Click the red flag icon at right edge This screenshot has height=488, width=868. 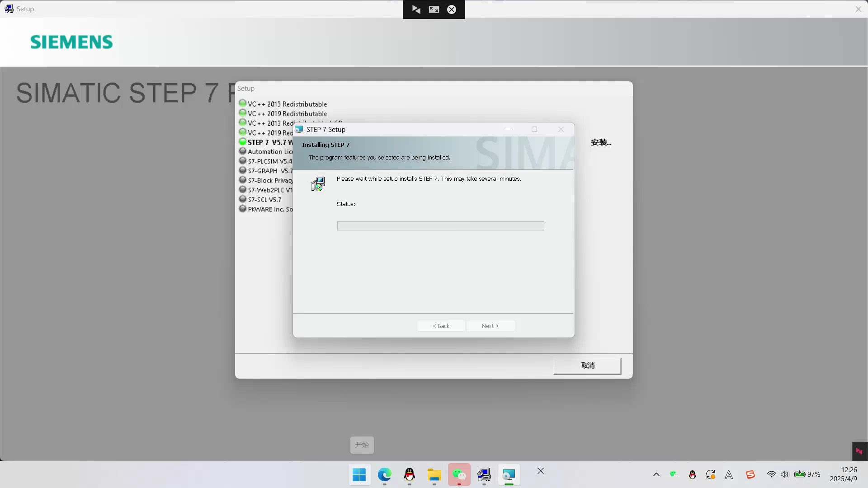click(859, 451)
